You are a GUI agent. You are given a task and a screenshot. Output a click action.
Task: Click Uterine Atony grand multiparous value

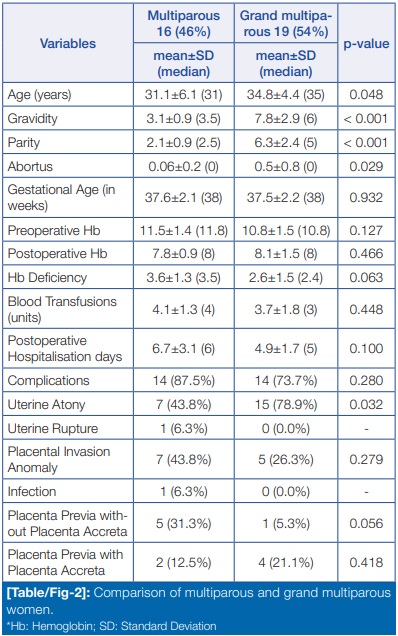[286, 404]
